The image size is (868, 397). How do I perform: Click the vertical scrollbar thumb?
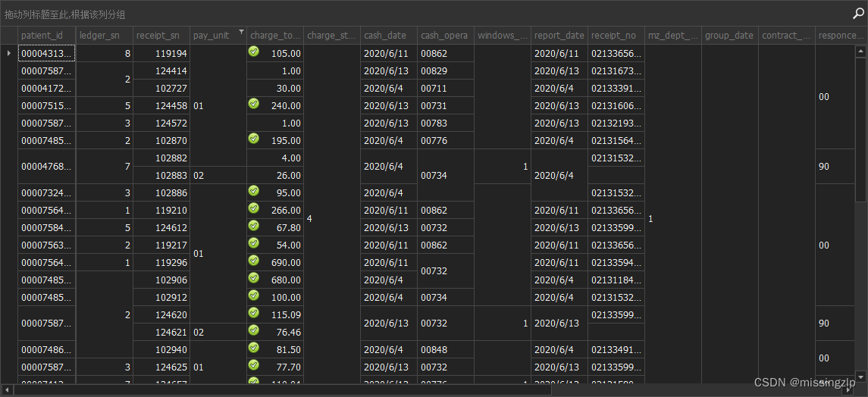(x=861, y=129)
